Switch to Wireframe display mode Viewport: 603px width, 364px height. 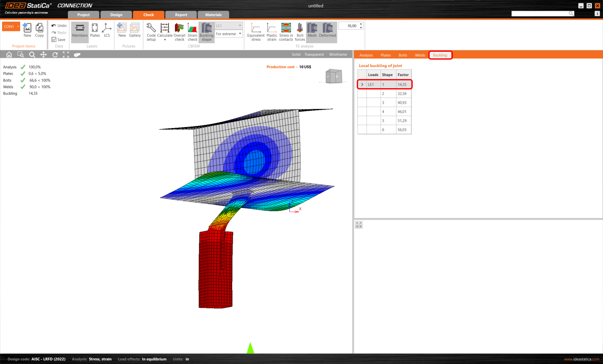tap(338, 54)
